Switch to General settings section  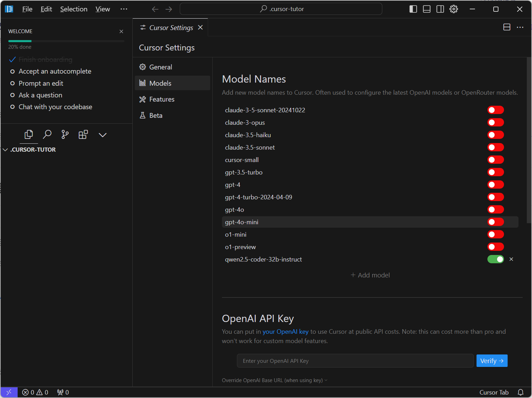point(172,67)
